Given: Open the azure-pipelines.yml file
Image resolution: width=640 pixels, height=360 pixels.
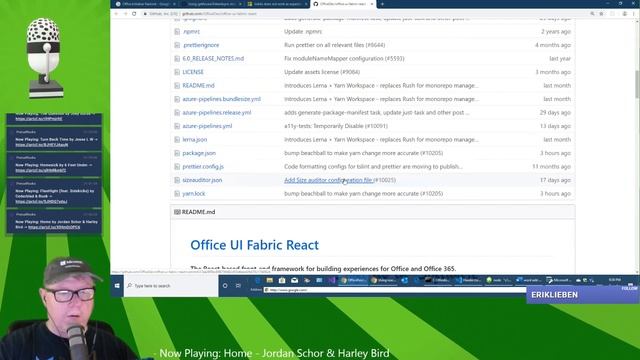Looking at the screenshot, I should pyautogui.click(x=207, y=126).
